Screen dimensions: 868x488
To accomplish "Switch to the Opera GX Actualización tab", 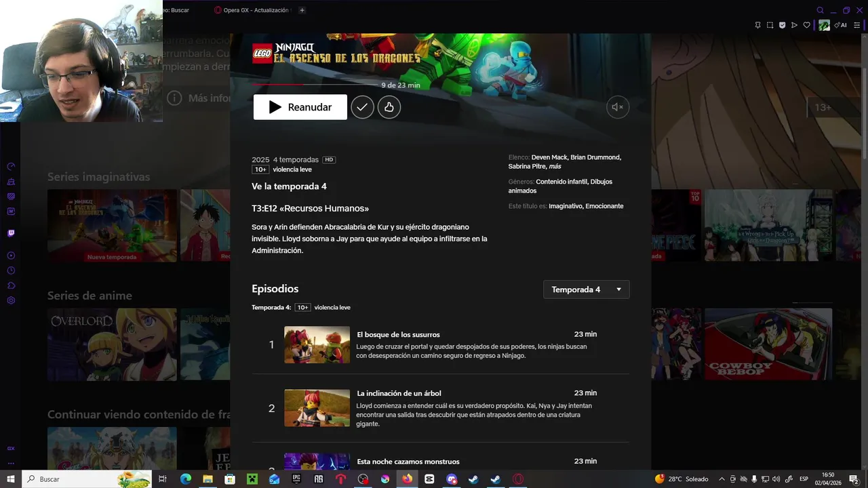I will tap(251, 10).
